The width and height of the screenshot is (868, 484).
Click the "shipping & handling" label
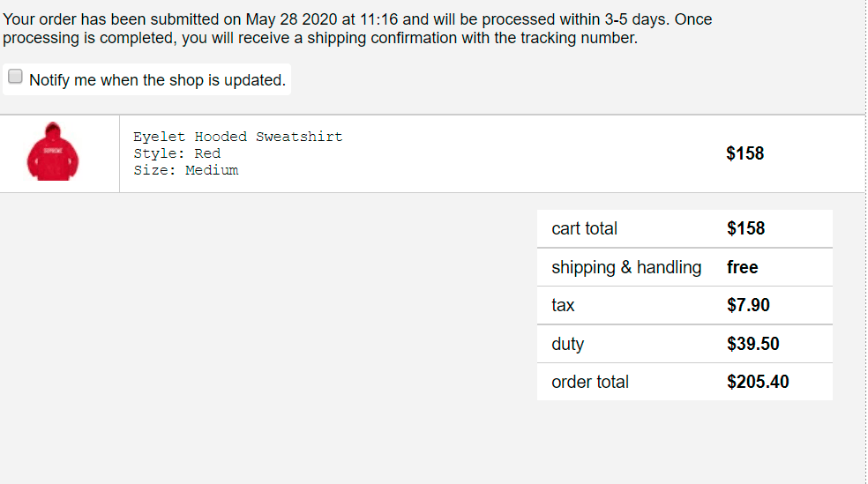coord(626,267)
